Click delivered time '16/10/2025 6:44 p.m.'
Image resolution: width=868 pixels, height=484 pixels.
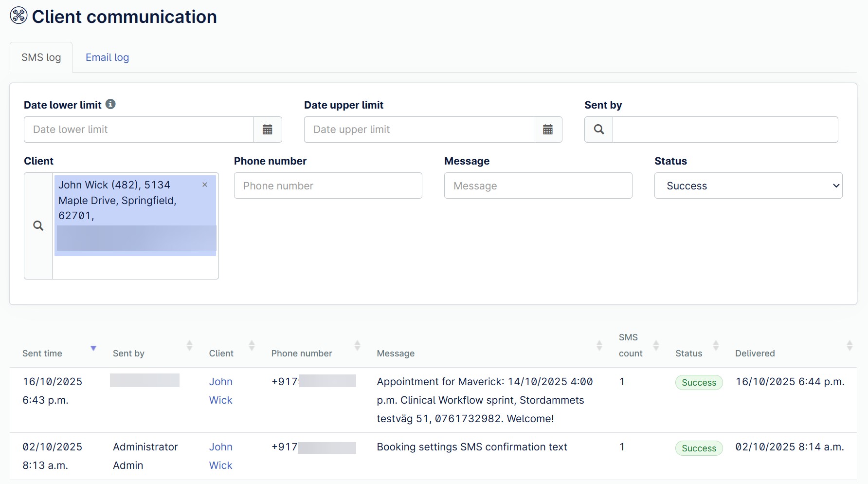pyautogui.click(x=790, y=382)
